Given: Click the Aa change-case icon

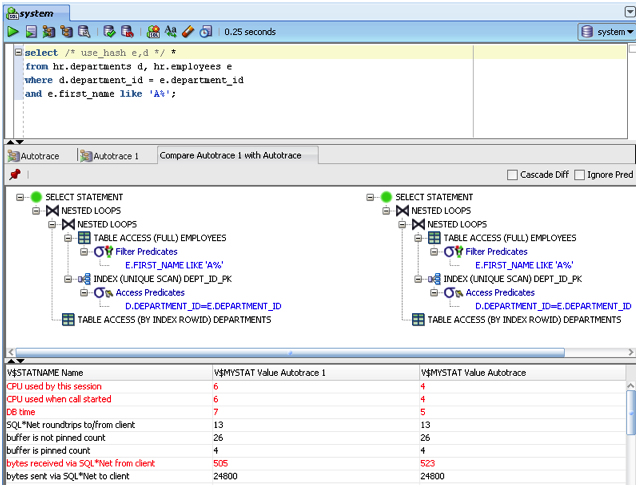Looking at the screenshot, I should (x=171, y=32).
